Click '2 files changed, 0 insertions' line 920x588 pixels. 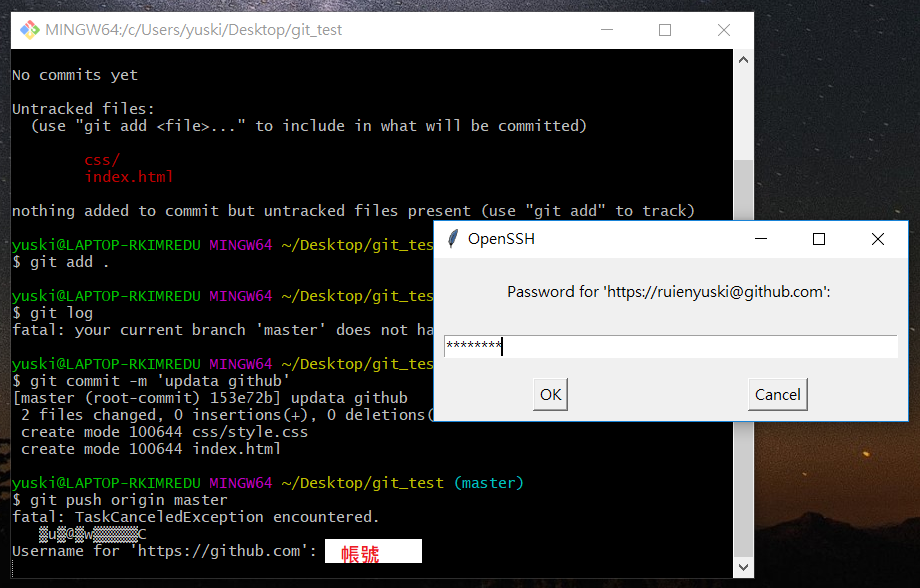pyautogui.click(x=227, y=415)
